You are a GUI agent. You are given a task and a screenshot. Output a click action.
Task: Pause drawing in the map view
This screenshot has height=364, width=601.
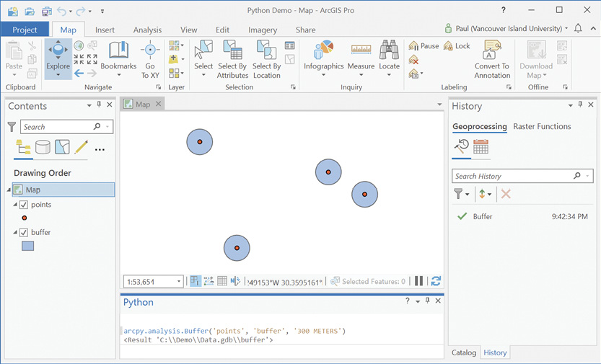(x=419, y=281)
